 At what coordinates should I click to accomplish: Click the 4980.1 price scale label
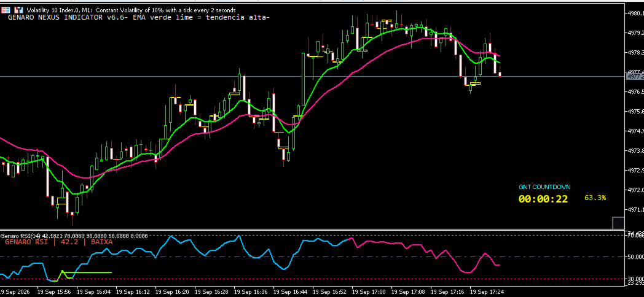point(635,13)
